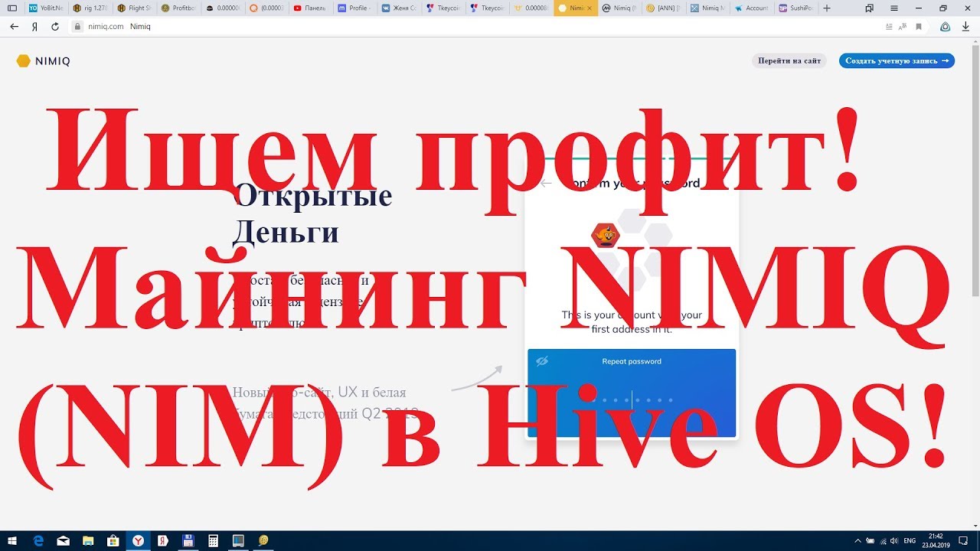Open the browser downloads arrow icon
This screenshot has height=551, width=980.
966,26
